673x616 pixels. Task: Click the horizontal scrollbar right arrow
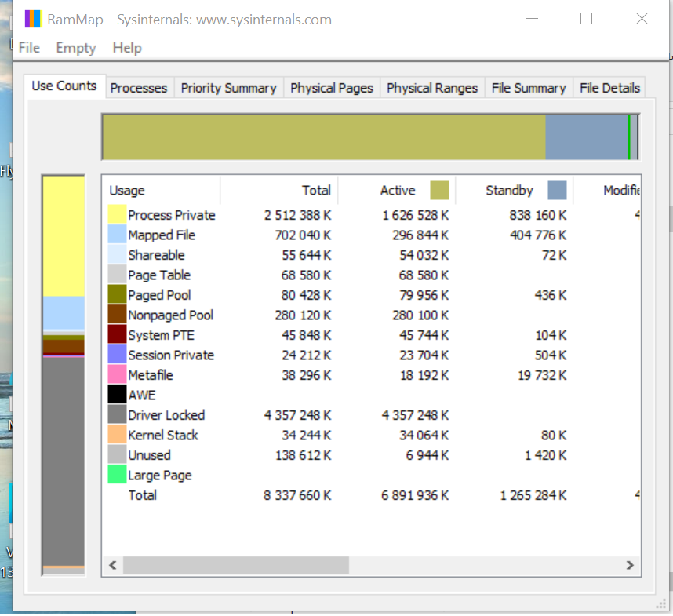coord(629,565)
